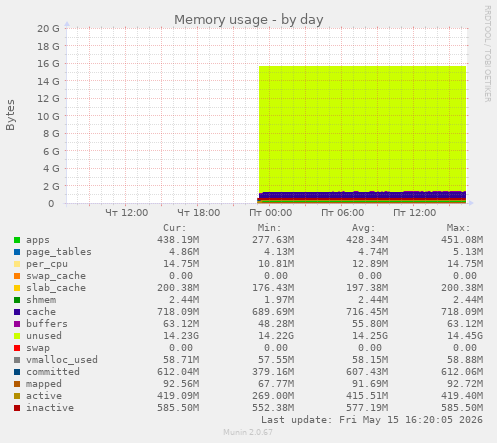Click the pale yellow per_cpu legend swatch
Viewport: 497px width, 443px height.
click(17, 264)
